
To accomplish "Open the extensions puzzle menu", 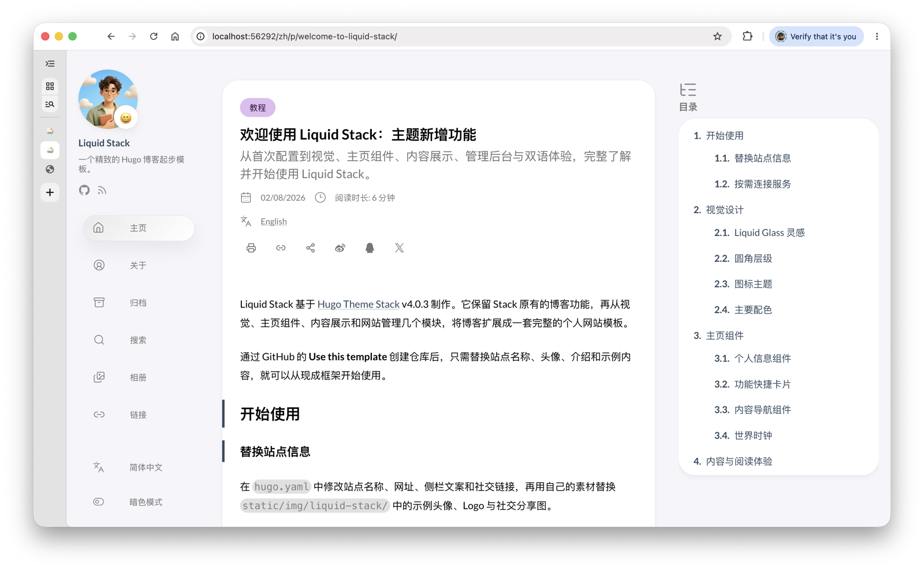I will [747, 36].
